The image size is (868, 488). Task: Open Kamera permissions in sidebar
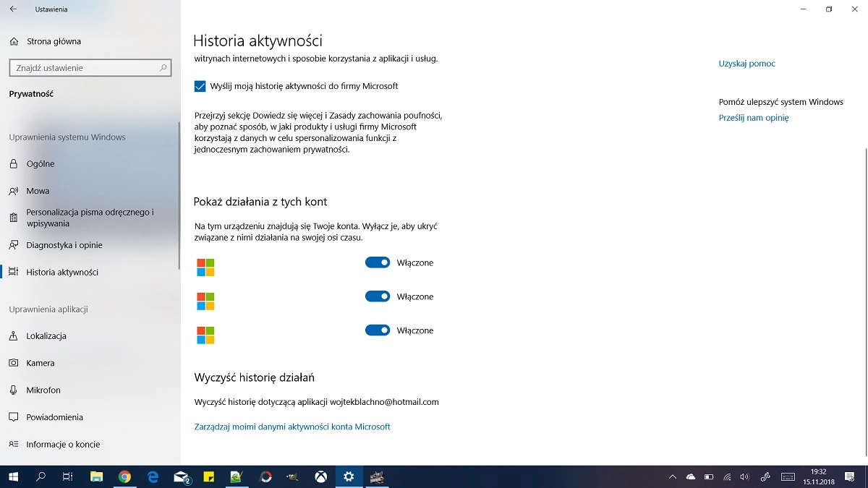41,363
